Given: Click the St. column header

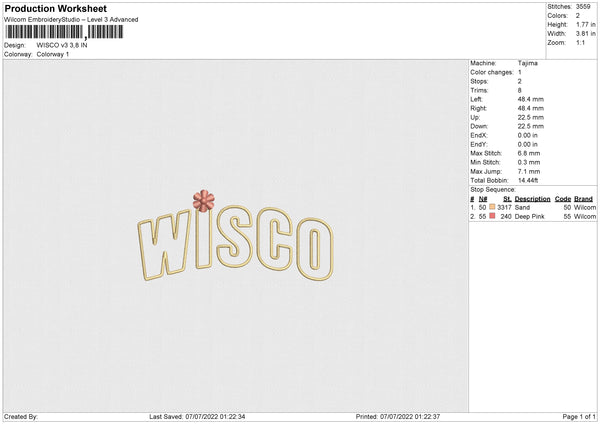Looking at the screenshot, I should (x=507, y=199).
